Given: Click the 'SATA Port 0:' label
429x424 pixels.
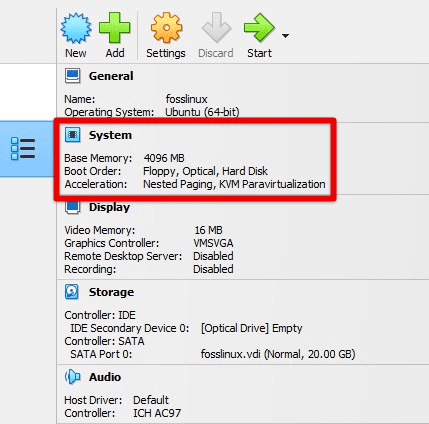Looking at the screenshot, I should coord(101,354).
